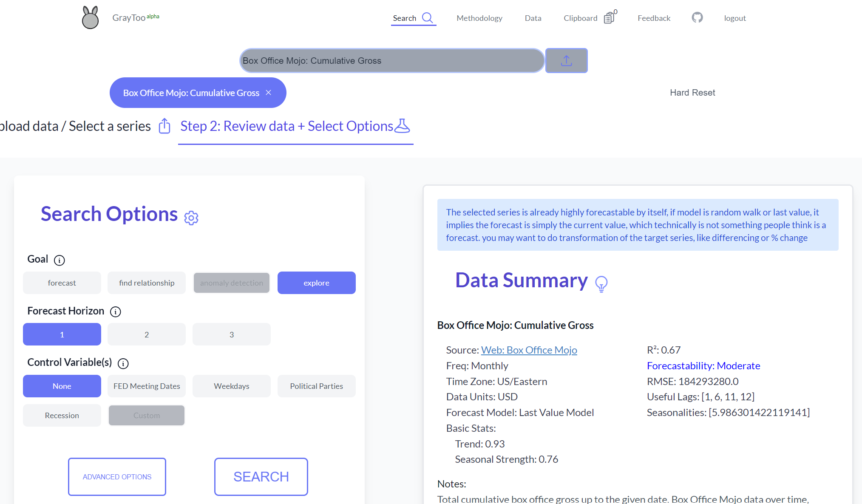Choose None control variable

coord(62,386)
